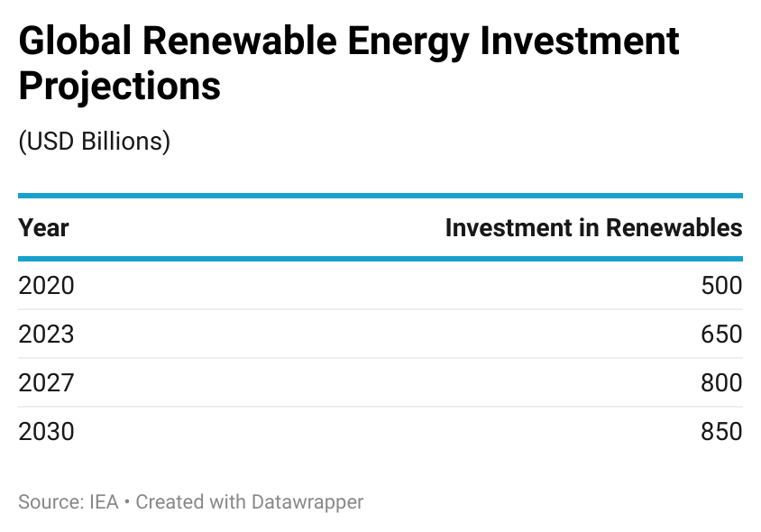
Task: Click the word 'Projections' in the title
Action: 119,87
